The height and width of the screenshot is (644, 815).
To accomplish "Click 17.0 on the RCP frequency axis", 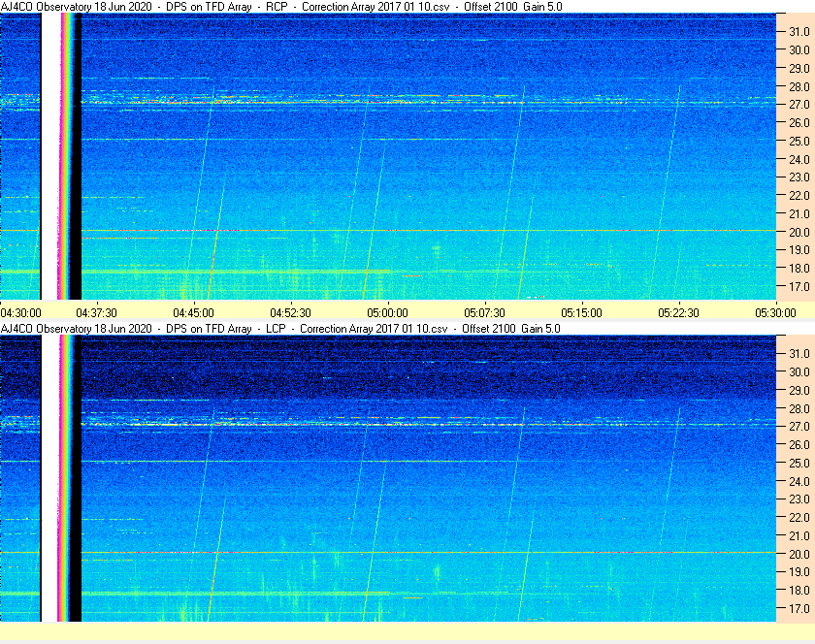I will tap(799, 287).
